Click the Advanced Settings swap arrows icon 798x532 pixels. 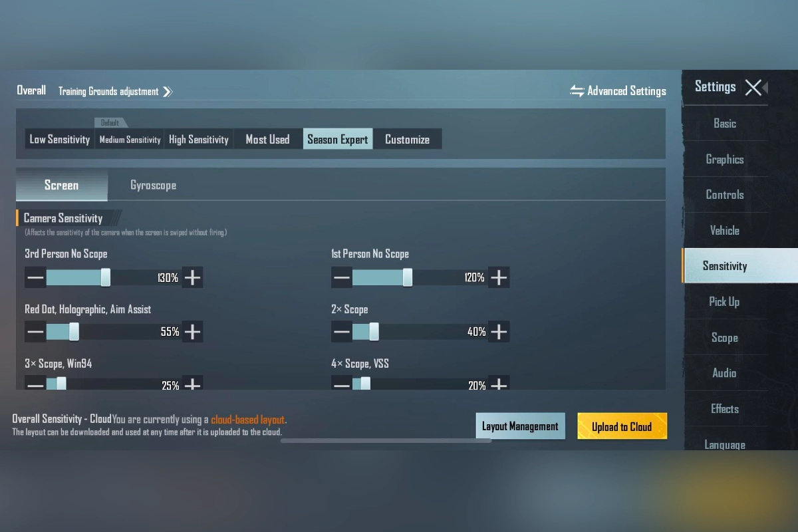pyautogui.click(x=577, y=91)
